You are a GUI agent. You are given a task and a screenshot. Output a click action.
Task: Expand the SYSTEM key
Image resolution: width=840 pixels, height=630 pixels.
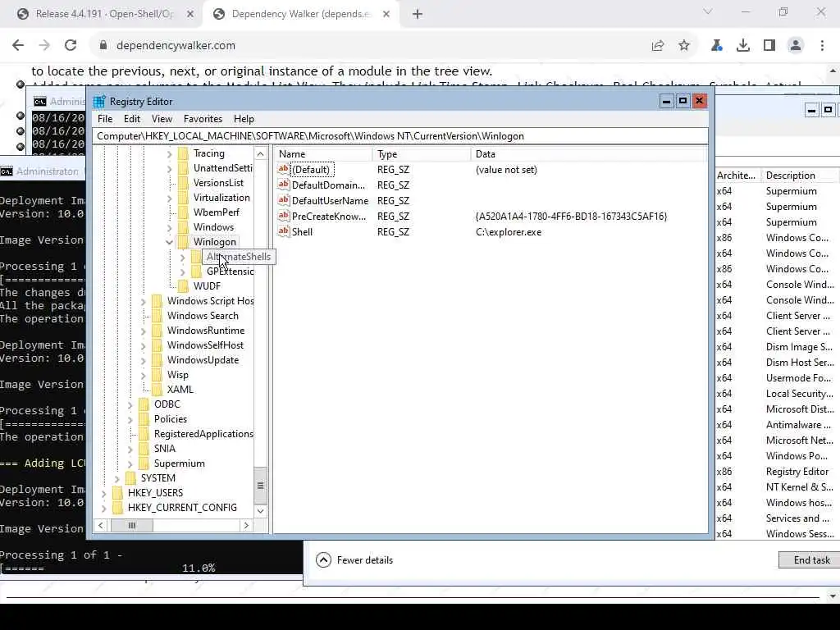point(116,479)
